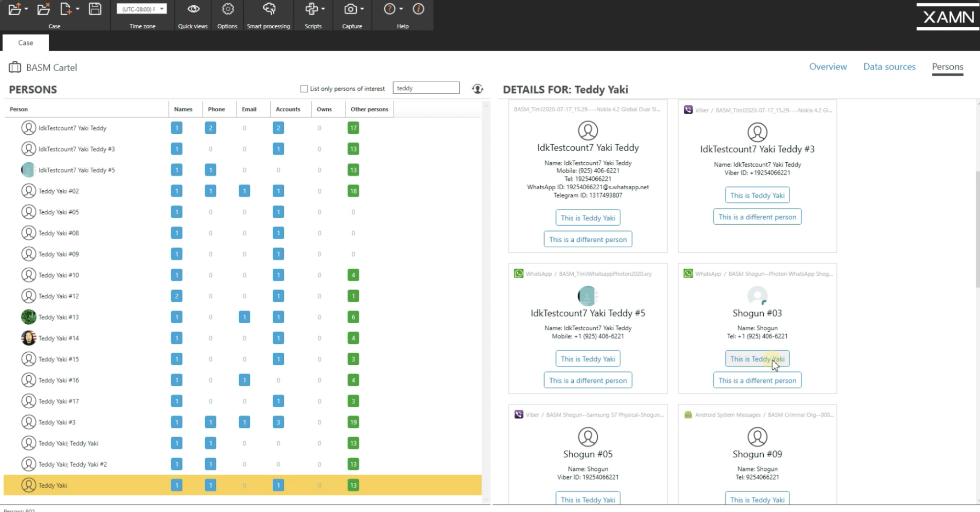Viewport: 980px width, 512px height.
Task: Switch to the Overview tab
Action: (827, 67)
